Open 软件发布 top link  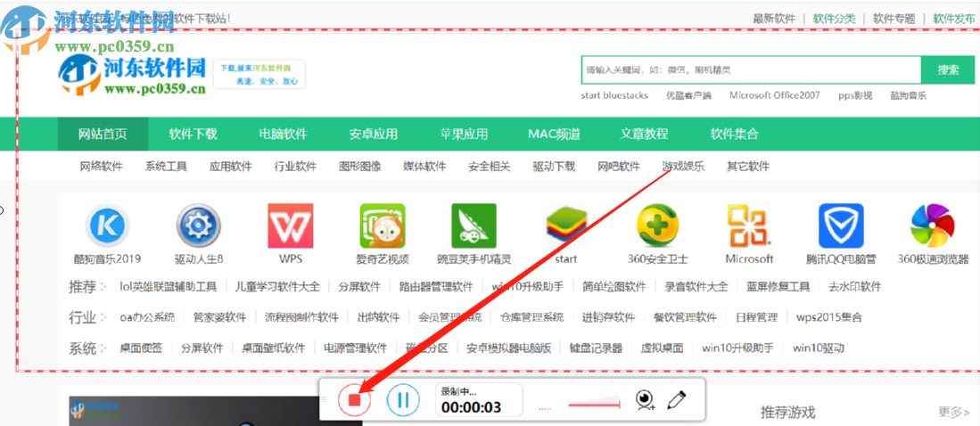pos(954,19)
